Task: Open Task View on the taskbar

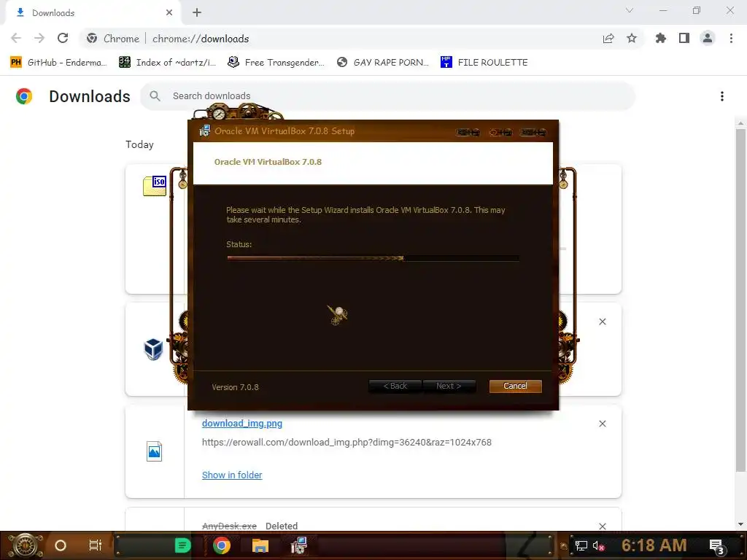Action: click(96, 545)
